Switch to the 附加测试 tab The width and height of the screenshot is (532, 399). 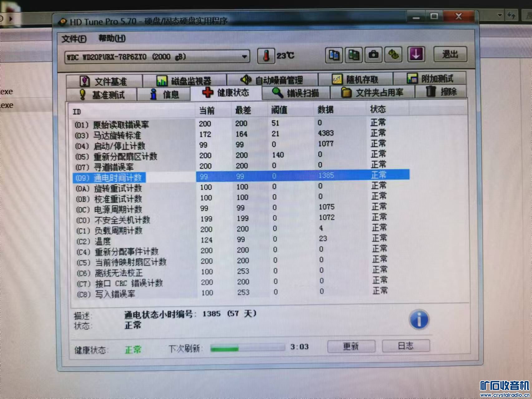[430, 79]
